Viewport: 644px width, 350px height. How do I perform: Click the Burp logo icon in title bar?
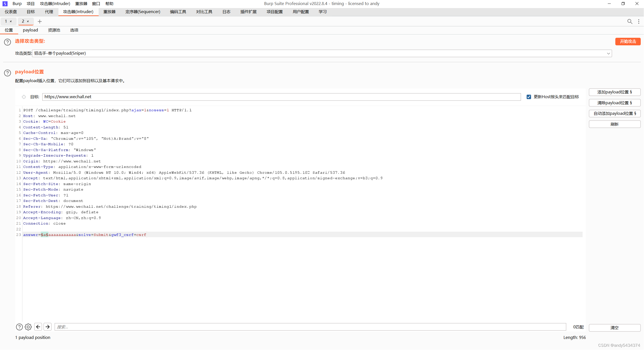pyautogui.click(x=5, y=4)
